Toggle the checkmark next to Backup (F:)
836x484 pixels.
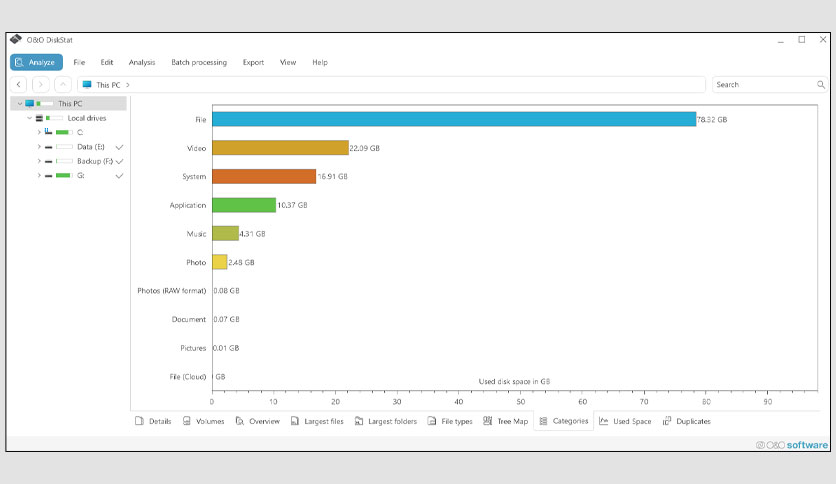(119, 161)
